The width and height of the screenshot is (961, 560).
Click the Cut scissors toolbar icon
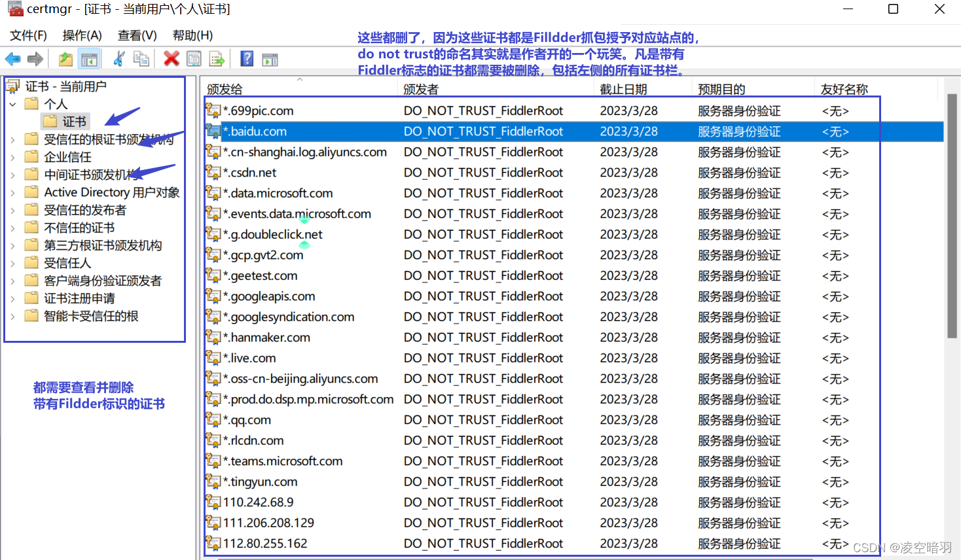(118, 59)
